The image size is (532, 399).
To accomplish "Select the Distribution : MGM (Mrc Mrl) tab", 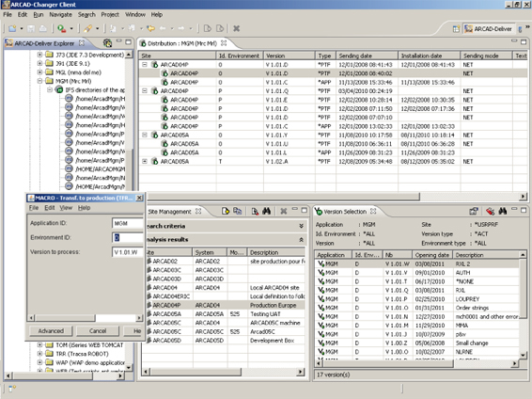I will coord(182,43).
